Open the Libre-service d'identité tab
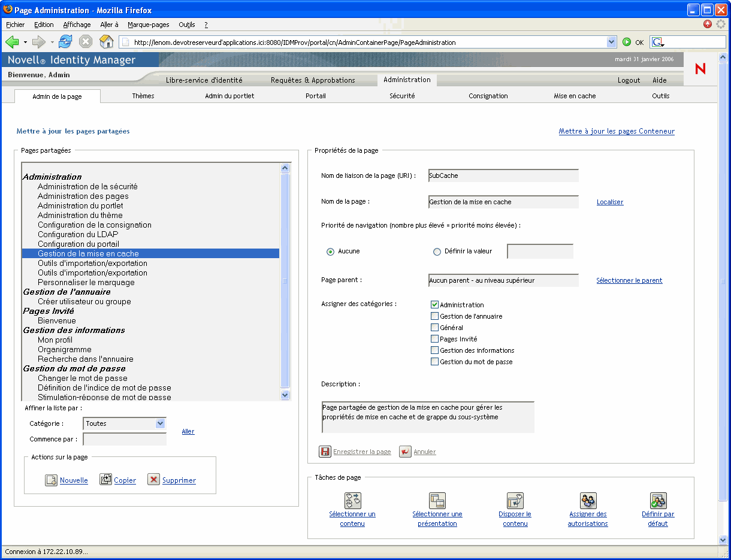This screenshot has height=560, width=731. click(x=204, y=80)
